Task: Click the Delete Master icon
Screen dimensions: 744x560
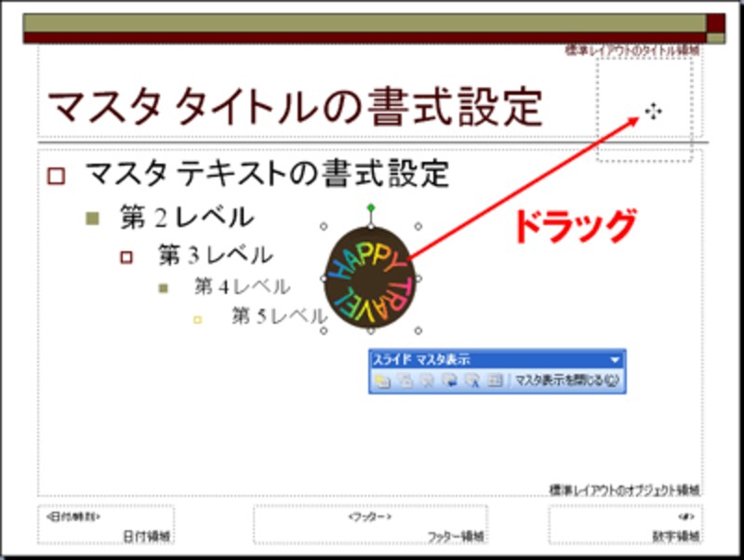Action: [x=427, y=380]
